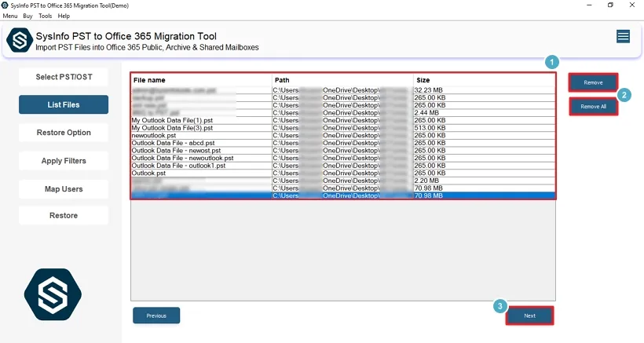Open the Help menu
The image size is (644, 343).
[64, 16]
